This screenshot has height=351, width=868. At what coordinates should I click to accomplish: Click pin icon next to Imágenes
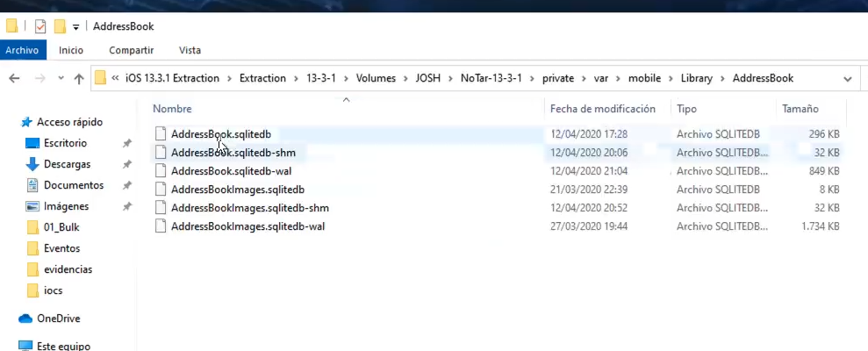click(x=126, y=206)
